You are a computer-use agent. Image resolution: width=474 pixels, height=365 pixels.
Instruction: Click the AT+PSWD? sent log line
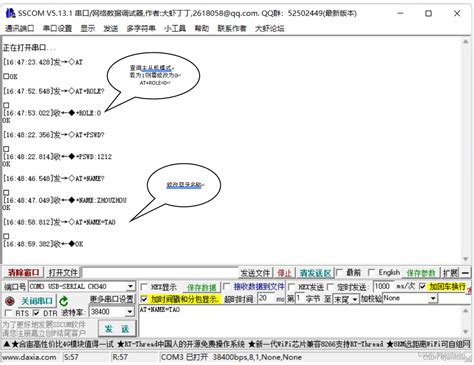[54, 135]
